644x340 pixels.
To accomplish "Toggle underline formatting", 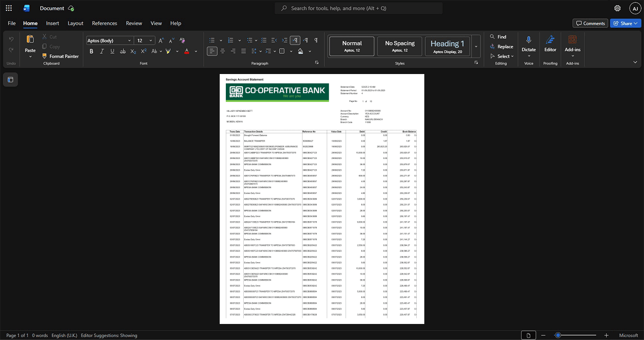I will tap(112, 51).
